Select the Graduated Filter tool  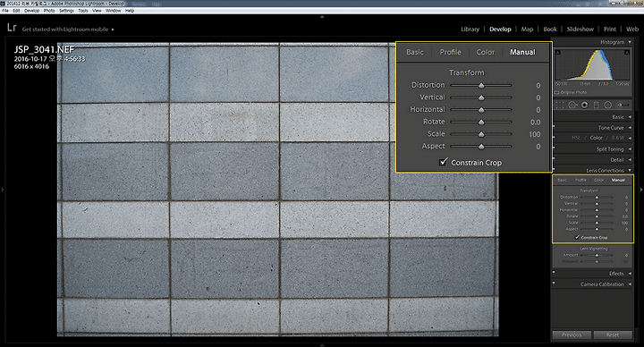596,106
